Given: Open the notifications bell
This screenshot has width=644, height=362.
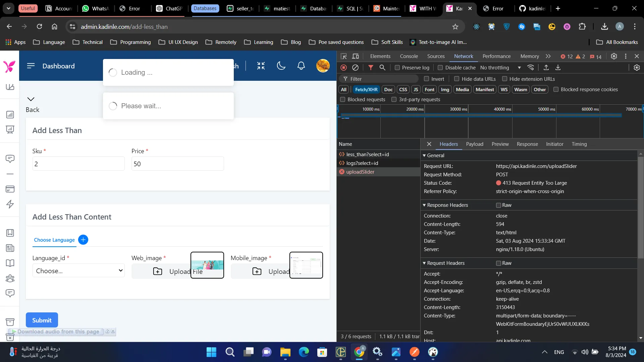Looking at the screenshot, I should point(301,66).
